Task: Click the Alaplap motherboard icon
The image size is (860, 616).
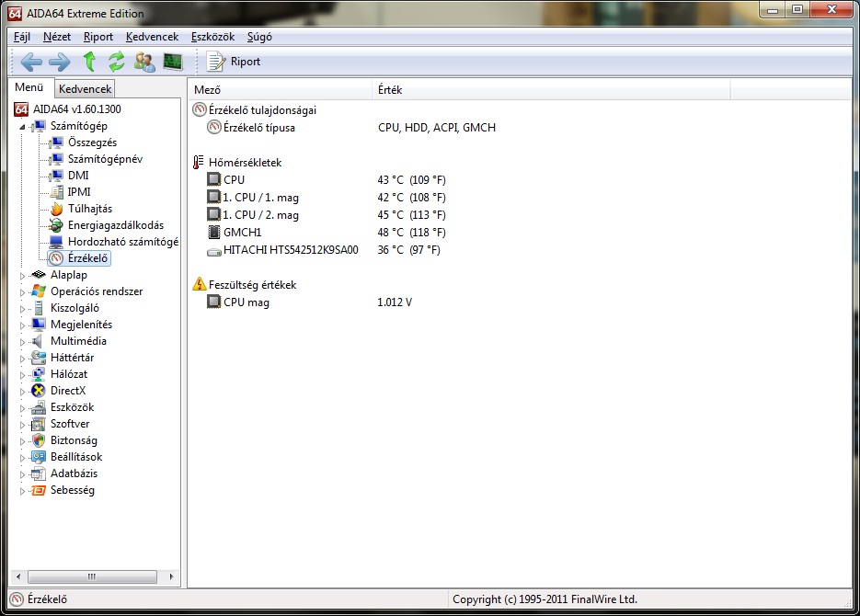Action: tap(39, 275)
